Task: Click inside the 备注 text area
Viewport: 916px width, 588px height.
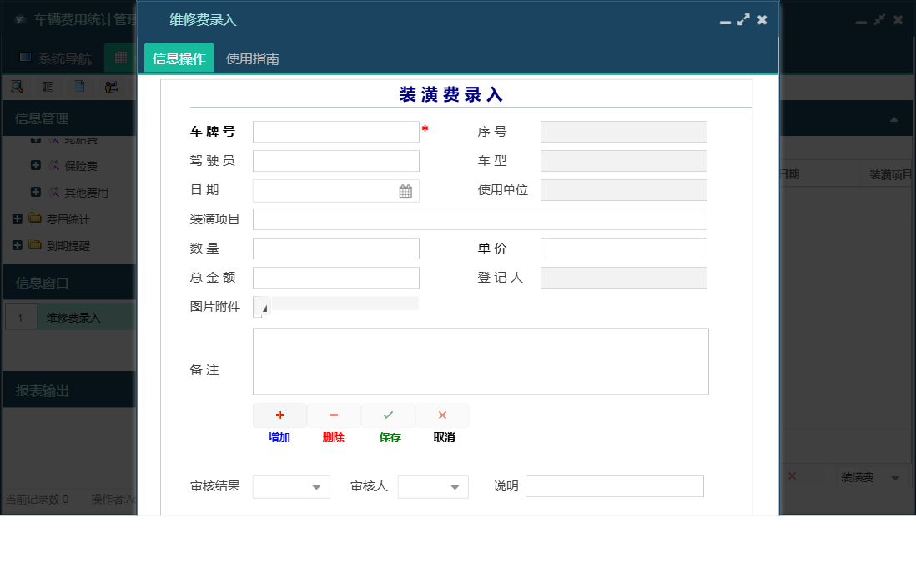Action: tap(481, 360)
